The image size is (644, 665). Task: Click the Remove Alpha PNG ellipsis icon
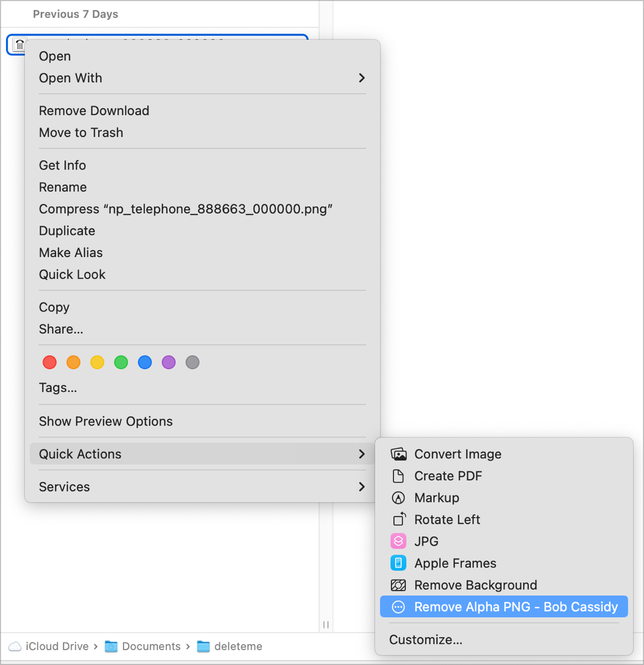pyautogui.click(x=398, y=607)
